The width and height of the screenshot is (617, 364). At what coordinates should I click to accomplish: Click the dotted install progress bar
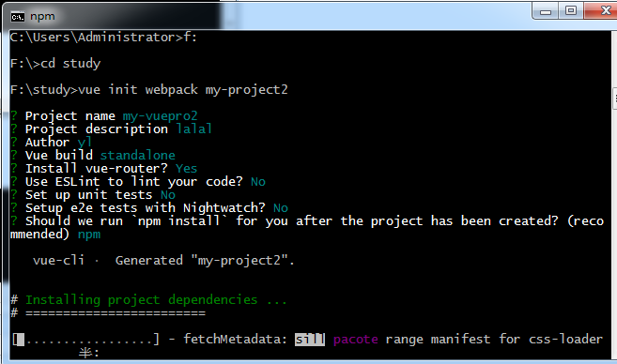pyautogui.click(x=85, y=340)
